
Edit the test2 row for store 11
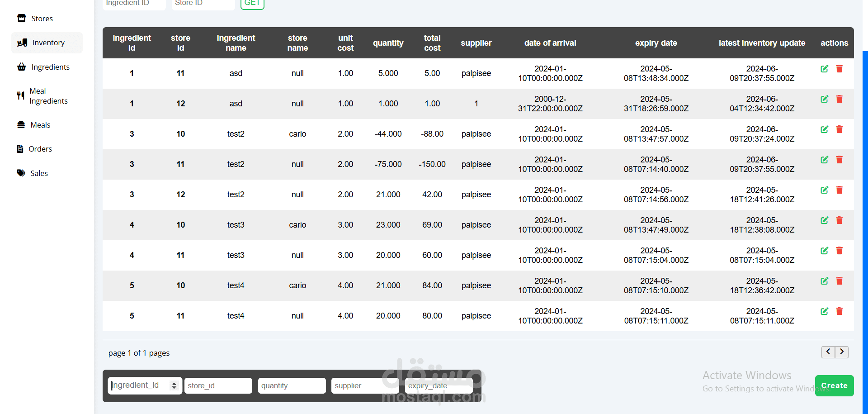pos(825,160)
